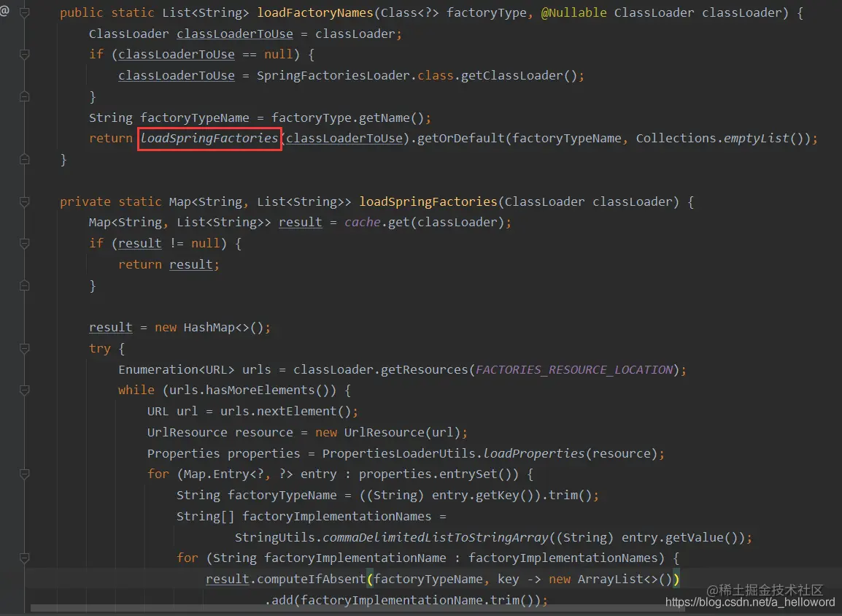The width and height of the screenshot is (842, 616).
Task: Collapse the private loadSpringFactories method
Action: pos(25,202)
